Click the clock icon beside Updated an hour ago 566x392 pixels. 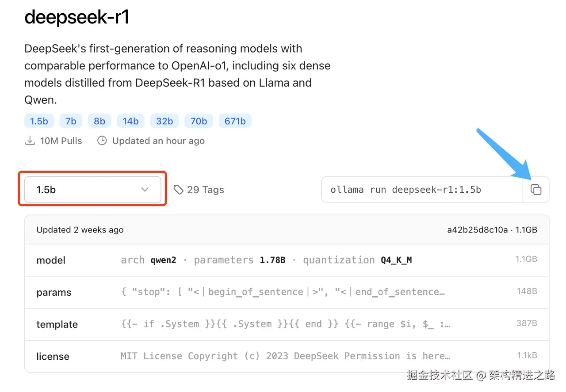coord(102,141)
